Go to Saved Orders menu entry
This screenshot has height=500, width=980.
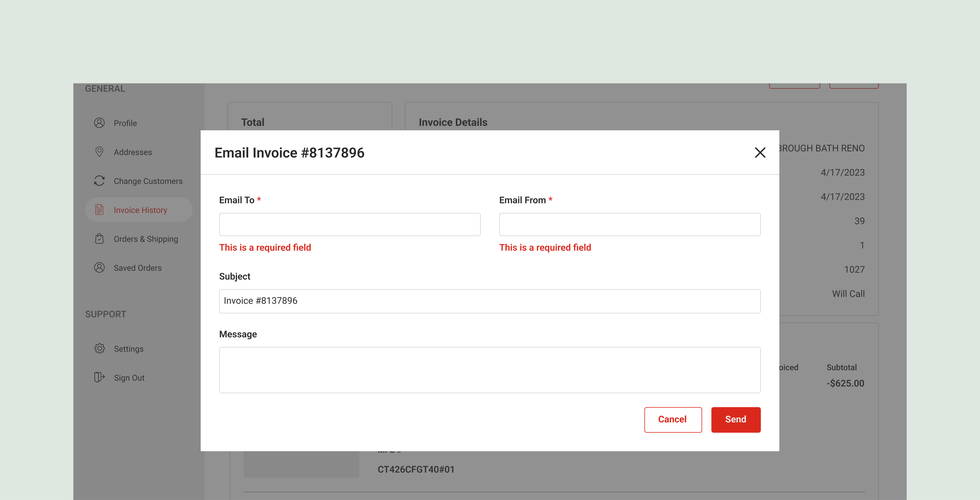pyautogui.click(x=137, y=268)
